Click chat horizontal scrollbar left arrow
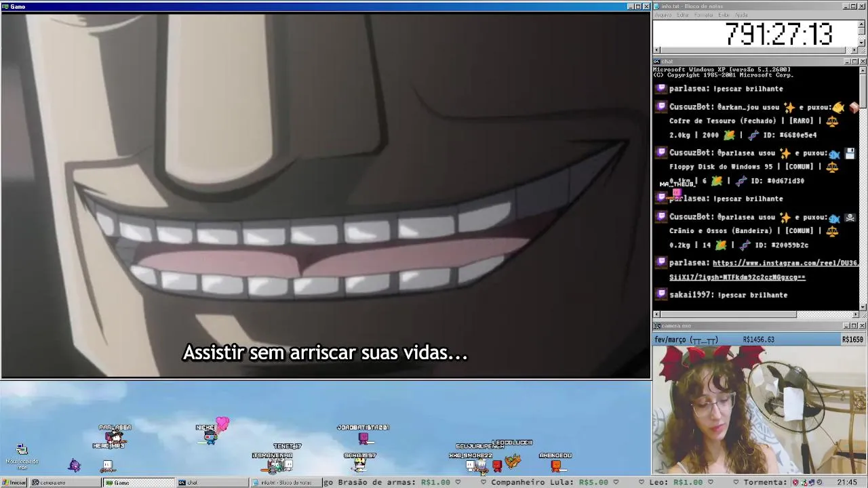The image size is (868, 488). 656,314
